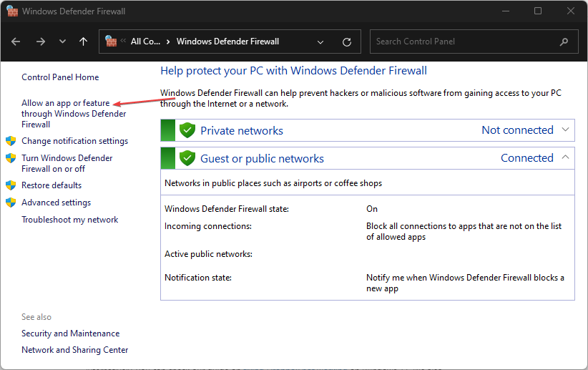Click the Private networks heading
Screen dimensions: 588x370
click(242, 130)
